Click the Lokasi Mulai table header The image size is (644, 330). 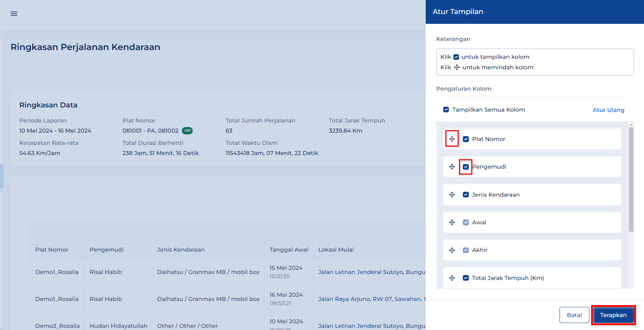pos(336,250)
